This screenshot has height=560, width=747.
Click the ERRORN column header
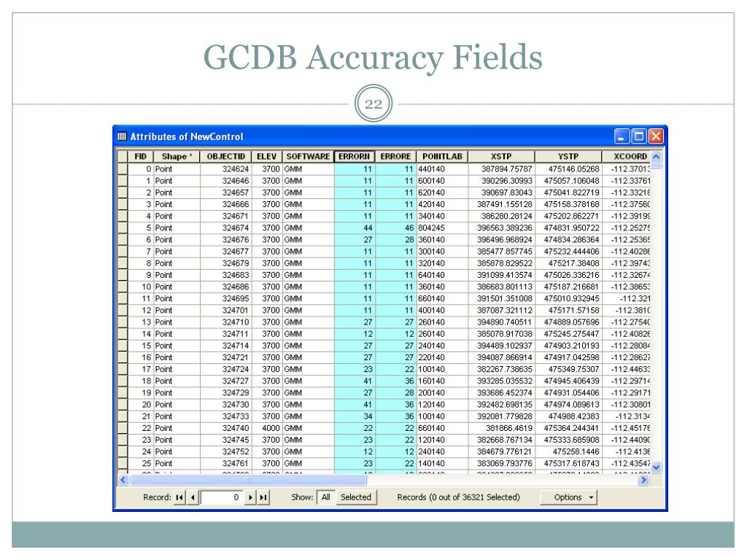(x=355, y=156)
